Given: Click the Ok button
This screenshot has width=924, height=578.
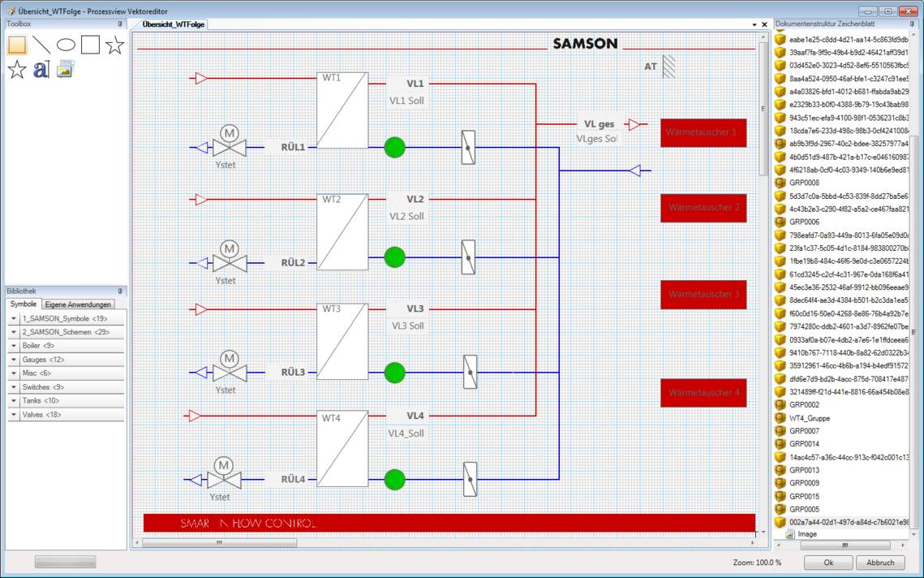Looking at the screenshot, I should pyautogui.click(x=827, y=562).
